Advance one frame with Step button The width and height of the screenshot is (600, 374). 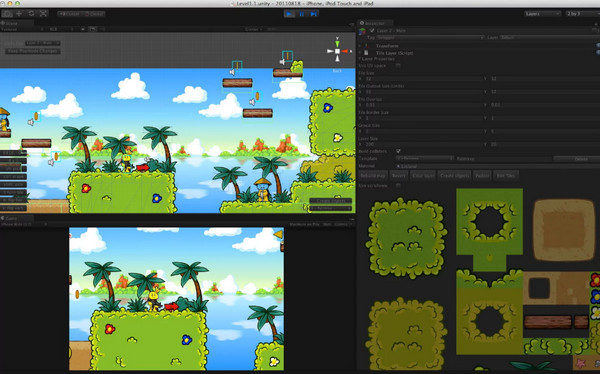[313, 14]
